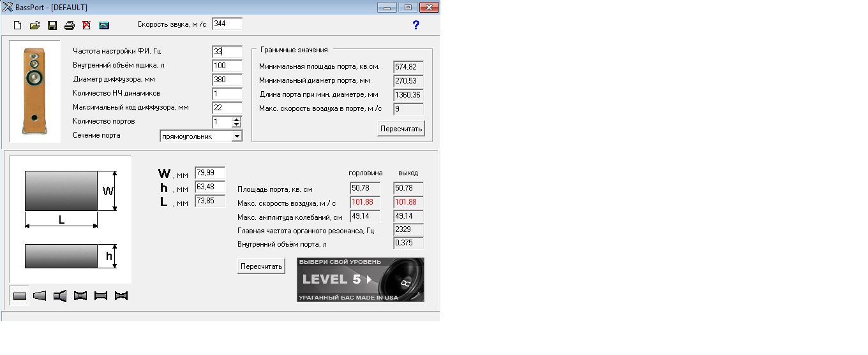This screenshot has height=355, width=868.
Task: Click organ resonance frequency value 2329
Action: (x=409, y=229)
